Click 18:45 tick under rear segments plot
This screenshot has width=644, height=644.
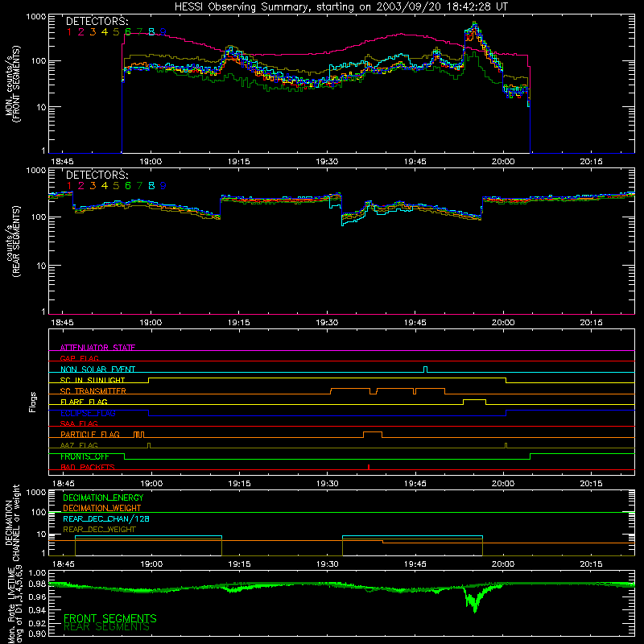pos(63,323)
